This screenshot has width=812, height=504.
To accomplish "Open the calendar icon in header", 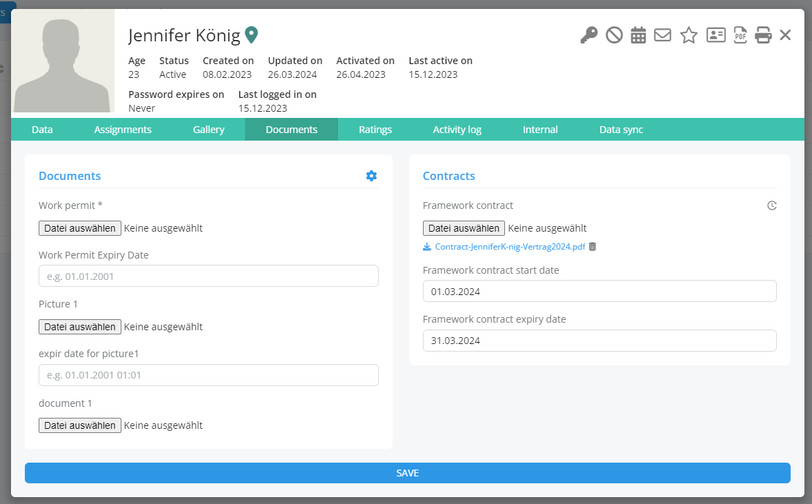I will [x=638, y=35].
